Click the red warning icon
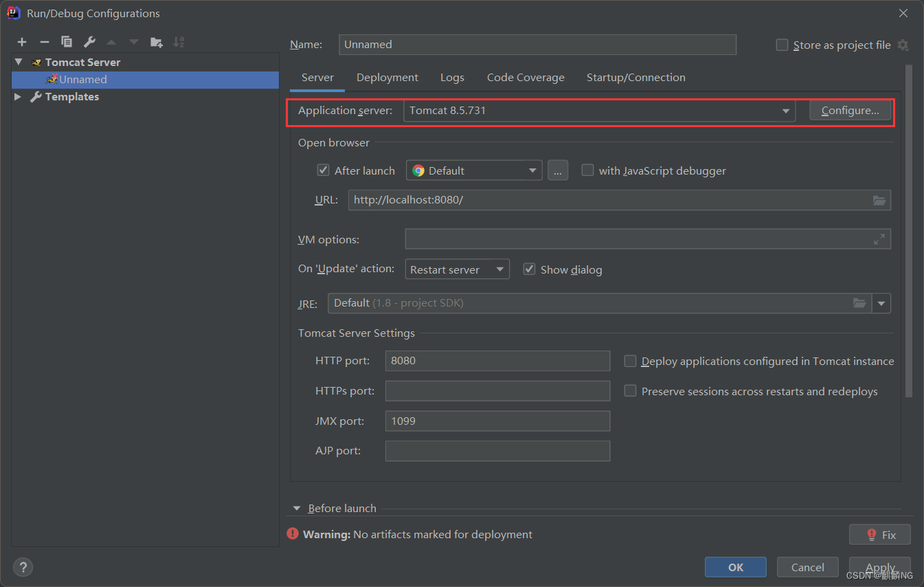Image resolution: width=924 pixels, height=587 pixels. pyautogui.click(x=293, y=534)
